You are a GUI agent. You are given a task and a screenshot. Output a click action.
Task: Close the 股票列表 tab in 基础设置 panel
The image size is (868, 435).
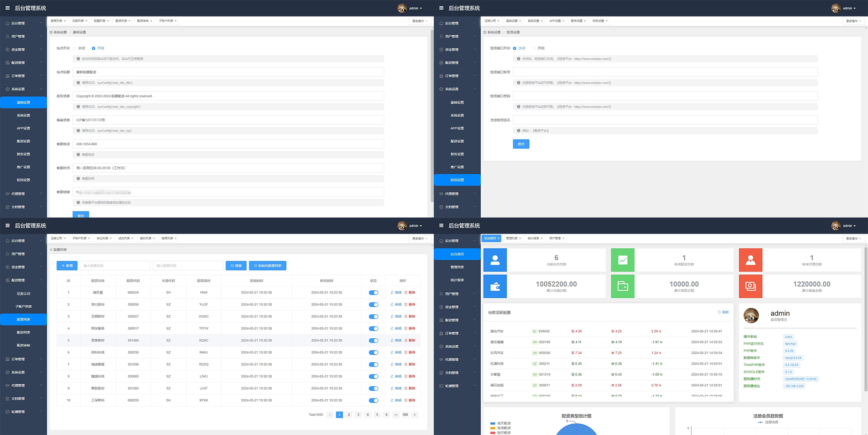click(x=108, y=21)
